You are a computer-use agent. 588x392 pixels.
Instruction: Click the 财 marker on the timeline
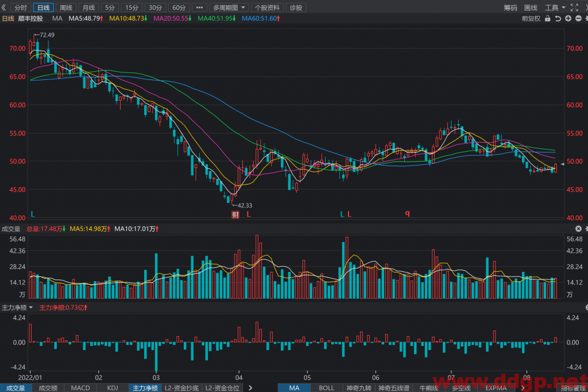tap(235, 215)
